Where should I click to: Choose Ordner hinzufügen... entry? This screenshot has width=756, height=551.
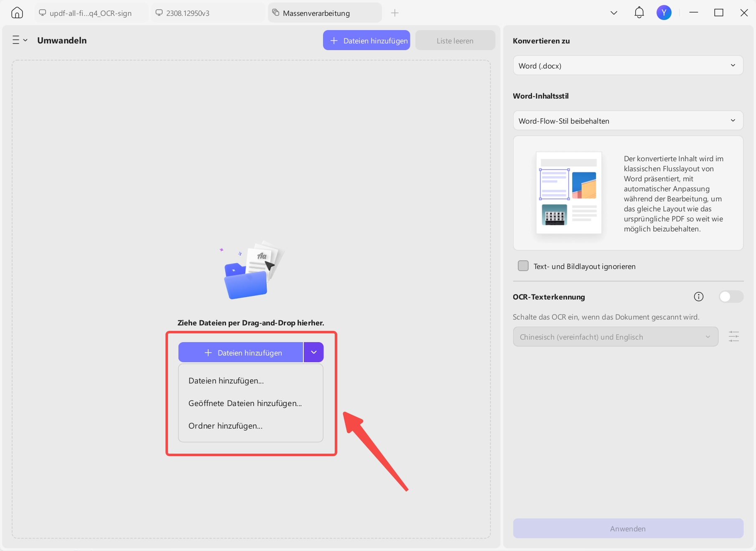[x=251, y=426]
